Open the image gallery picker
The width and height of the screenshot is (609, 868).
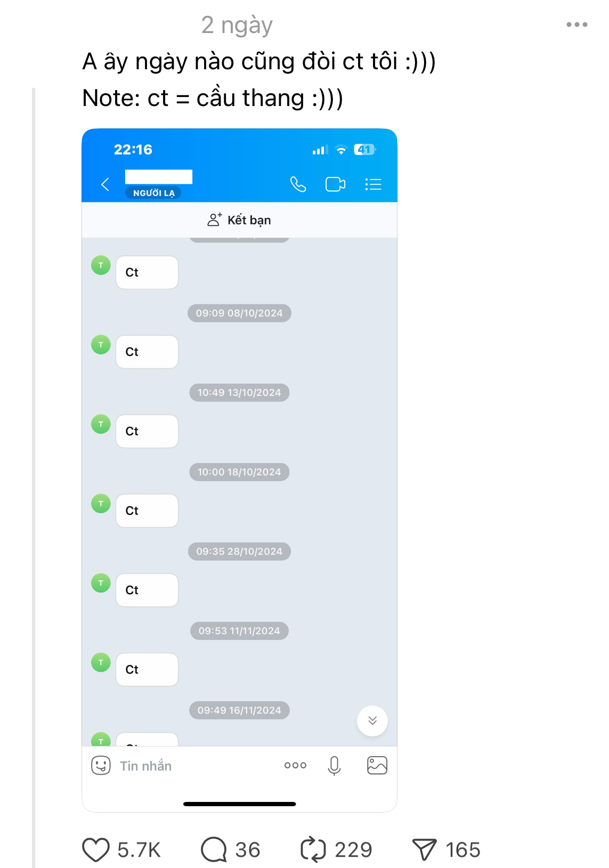click(x=377, y=766)
